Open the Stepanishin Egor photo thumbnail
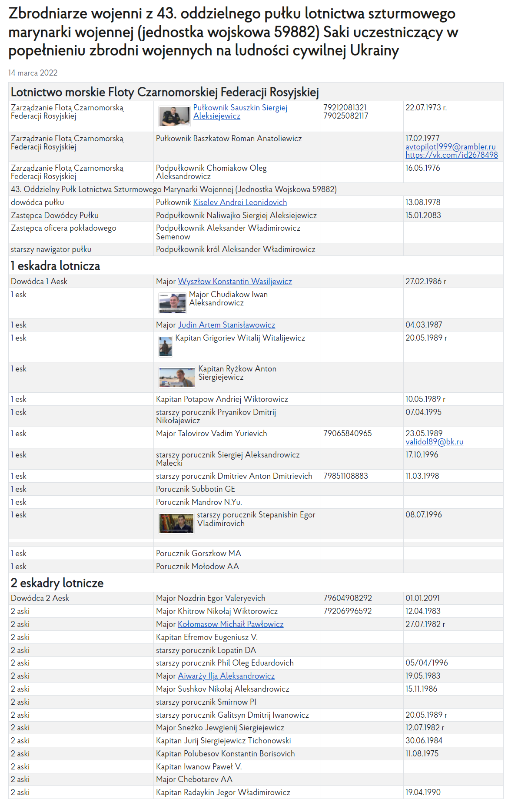This screenshot has width=508, height=812. click(x=176, y=524)
